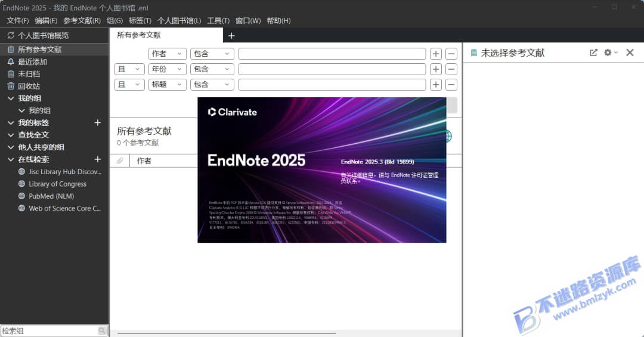This screenshot has height=337, width=644.
Task: Open Library of Congress online search
Action: [57, 184]
